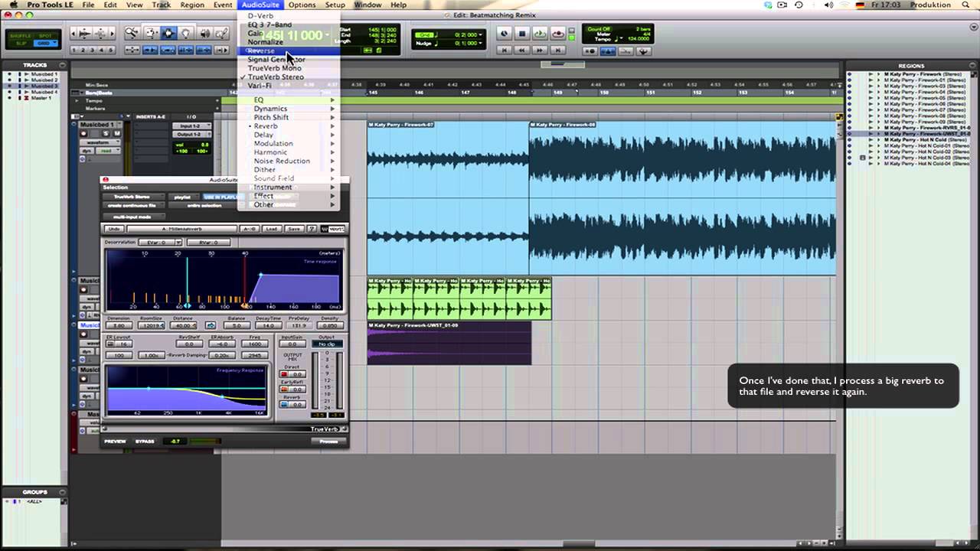
Task: Recall zoom preset 1
Action: coord(73,50)
